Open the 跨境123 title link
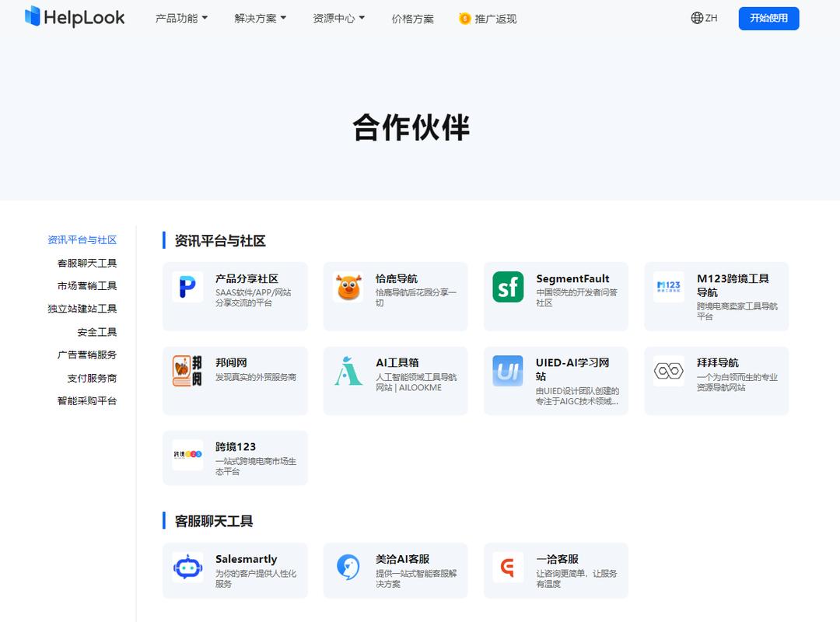 click(x=236, y=447)
